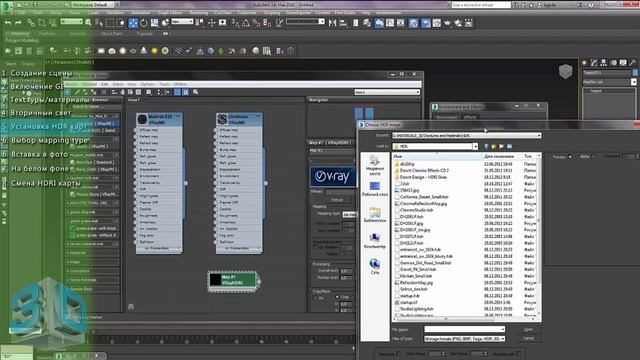
Task: Choose the Rectangular Selection Region tool
Action: point(110,23)
